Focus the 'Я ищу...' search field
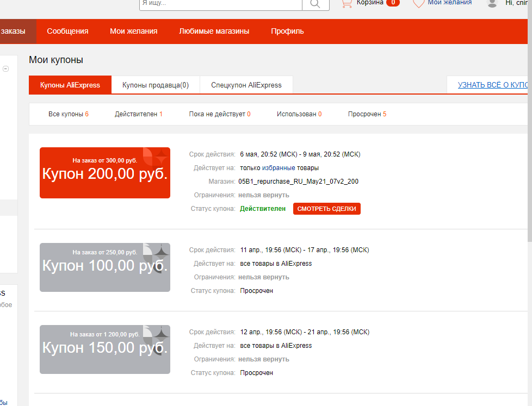This screenshot has height=406, width=532. (220, 4)
